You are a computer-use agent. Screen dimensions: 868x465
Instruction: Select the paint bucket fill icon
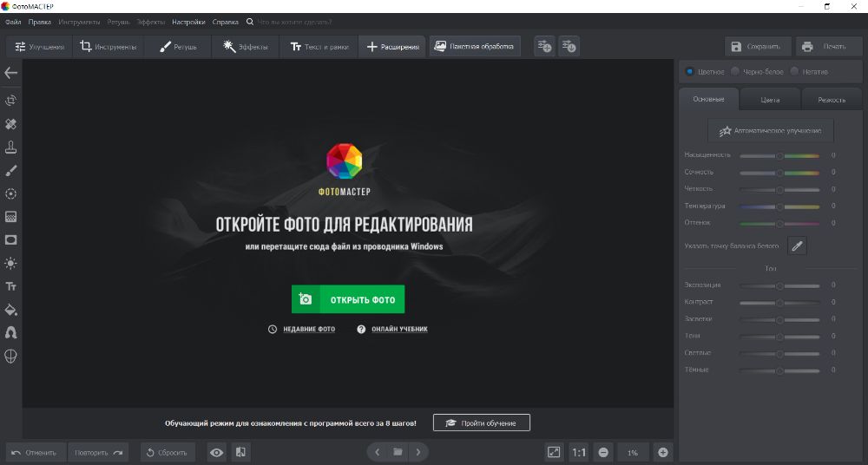[x=11, y=310]
